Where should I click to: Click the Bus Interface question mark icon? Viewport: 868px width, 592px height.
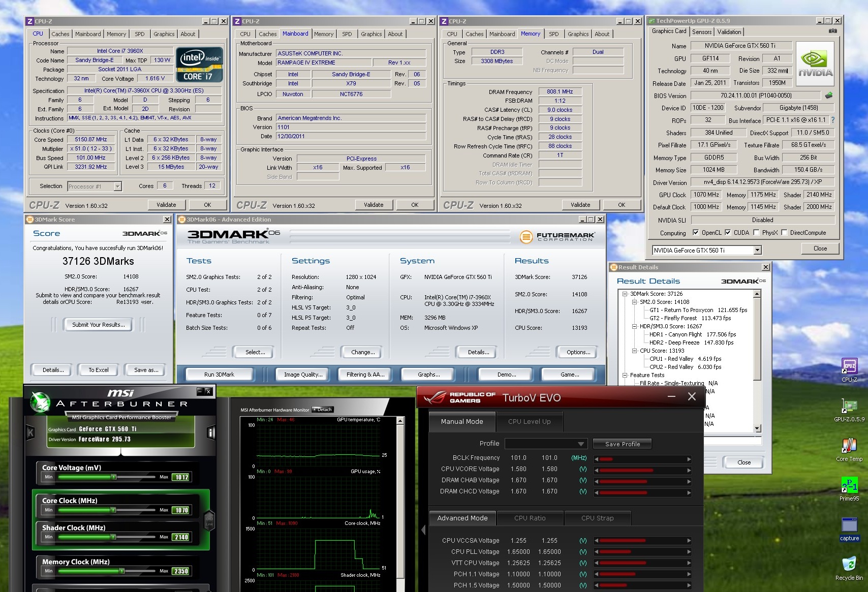[x=832, y=120]
